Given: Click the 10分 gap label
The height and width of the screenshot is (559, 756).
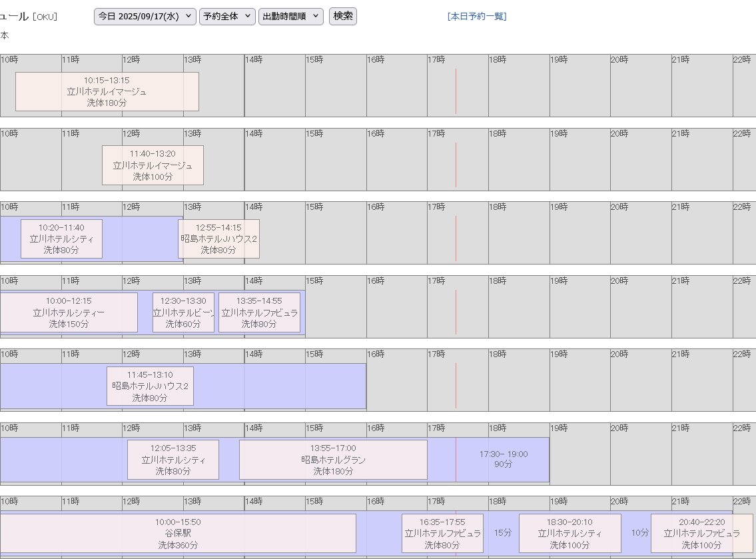Looking at the screenshot, I should pos(640,533).
